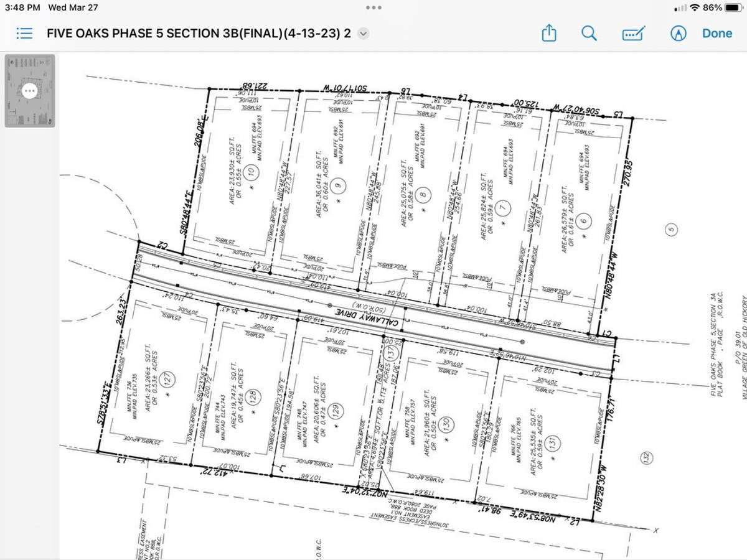Expand the document title chevron dropdown

tap(364, 34)
